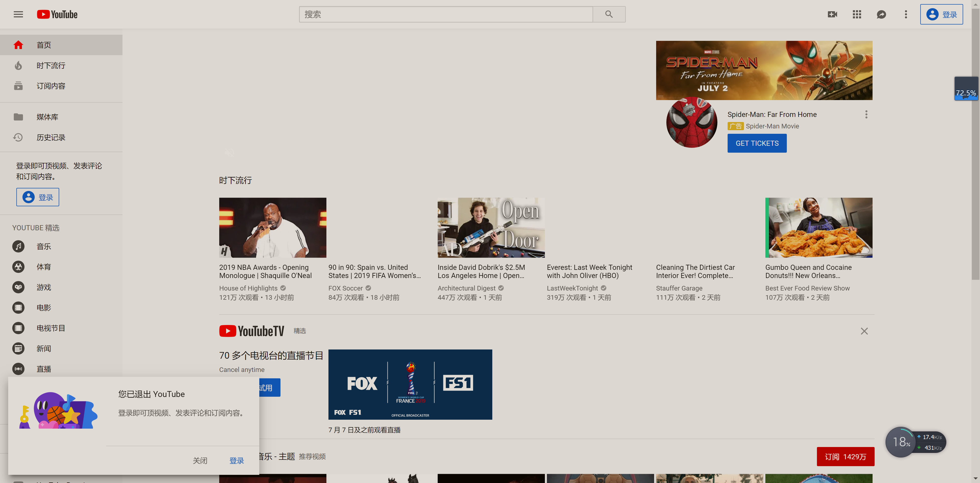Click the 18% network speed widget
Viewport: 980px width, 483px height.
(x=915, y=442)
